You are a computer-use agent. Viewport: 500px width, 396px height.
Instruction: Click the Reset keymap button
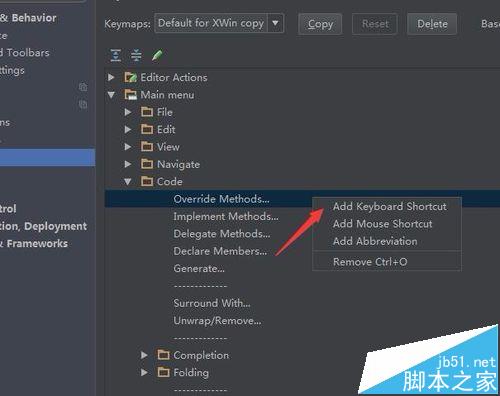(375, 24)
